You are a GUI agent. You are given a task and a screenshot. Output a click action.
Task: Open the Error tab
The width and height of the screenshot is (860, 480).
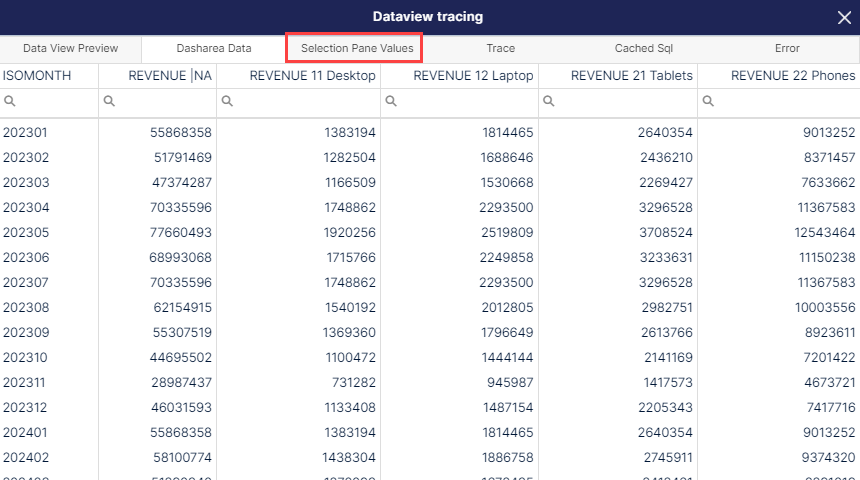click(x=787, y=48)
